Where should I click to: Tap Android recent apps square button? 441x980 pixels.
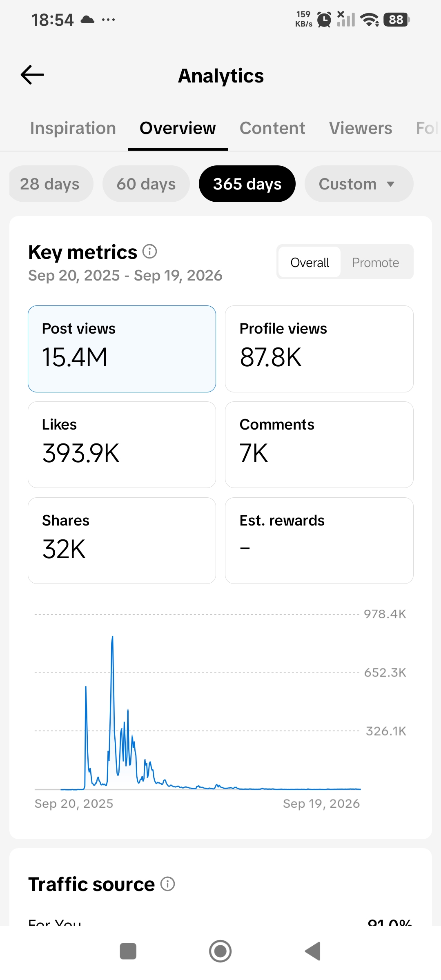coord(128,951)
